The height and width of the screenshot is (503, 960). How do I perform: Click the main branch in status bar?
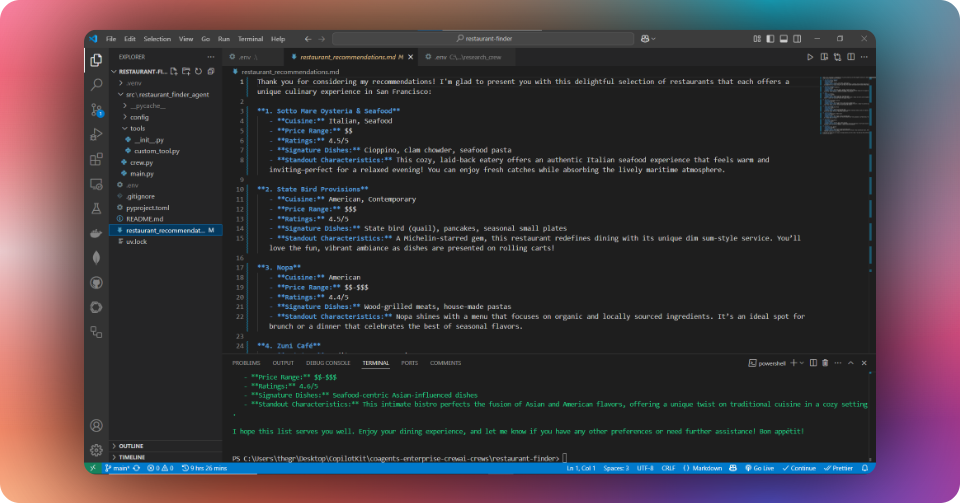click(x=118, y=468)
